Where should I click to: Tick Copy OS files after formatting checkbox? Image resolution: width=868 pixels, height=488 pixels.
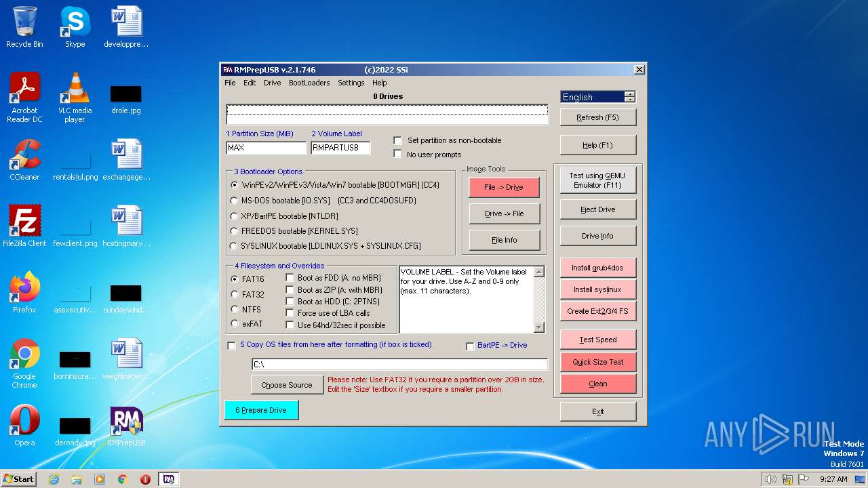232,346
